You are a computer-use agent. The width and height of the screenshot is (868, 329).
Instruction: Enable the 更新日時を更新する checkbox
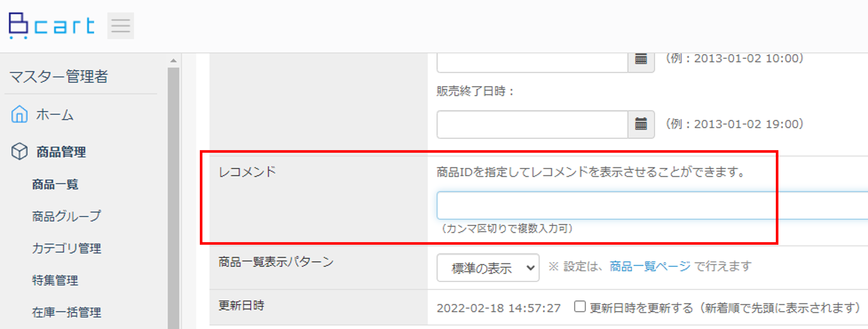pyautogui.click(x=580, y=307)
